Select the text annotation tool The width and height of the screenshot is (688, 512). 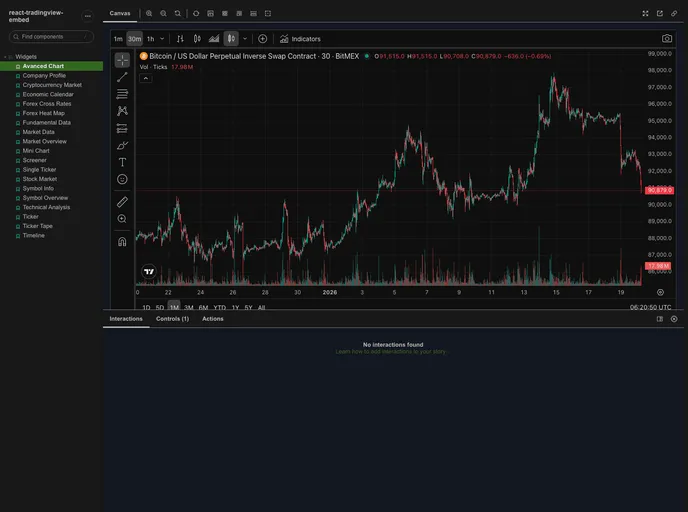(122, 162)
